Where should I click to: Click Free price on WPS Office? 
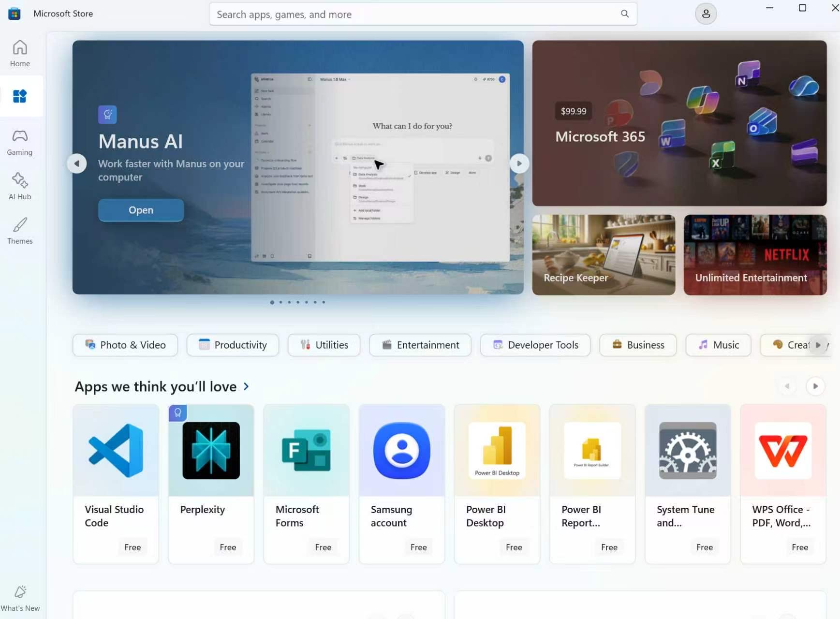pyautogui.click(x=800, y=547)
